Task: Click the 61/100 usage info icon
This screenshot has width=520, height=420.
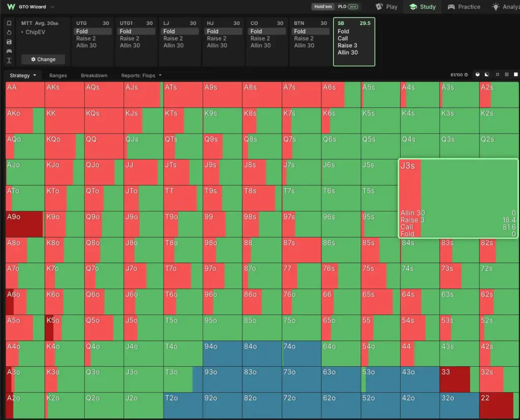Action: pos(466,75)
